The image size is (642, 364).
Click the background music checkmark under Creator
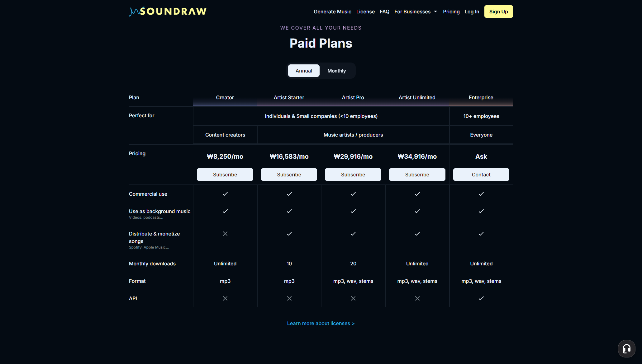[225, 211]
